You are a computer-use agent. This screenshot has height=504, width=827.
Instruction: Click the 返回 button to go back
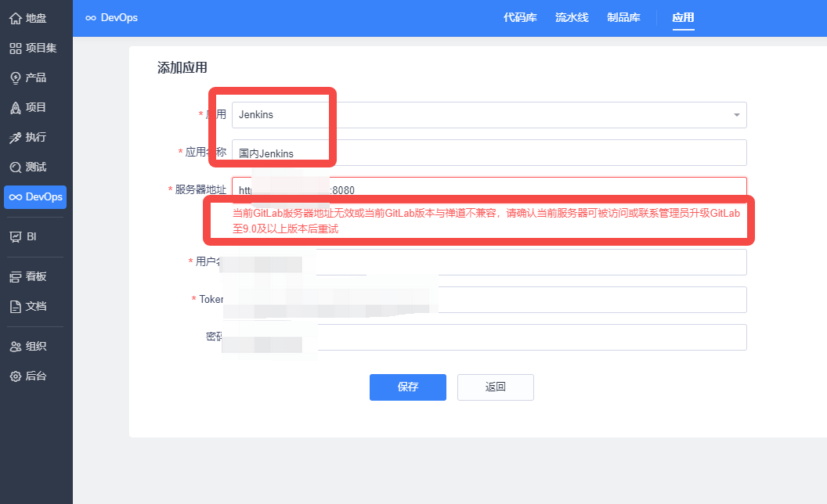click(495, 387)
